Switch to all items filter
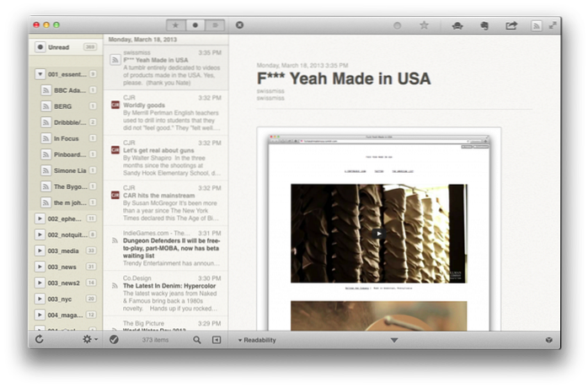 pos(215,25)
